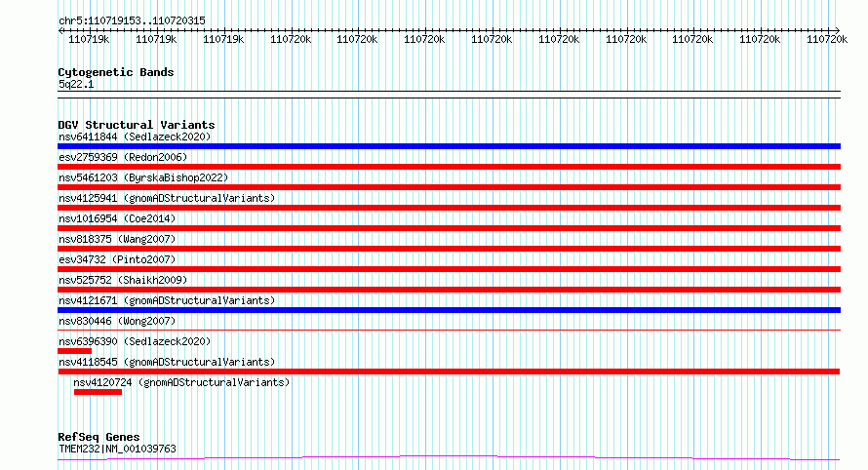Open variant nsv5461203 (ByrskaBishop2022)
This screenshot has height=470, width=868.
143,177
